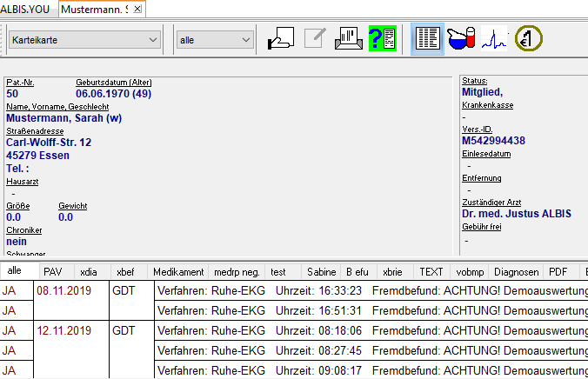588x379 pixels.
Task: Open the ECG waveform icon
Action: coord(494,39)
